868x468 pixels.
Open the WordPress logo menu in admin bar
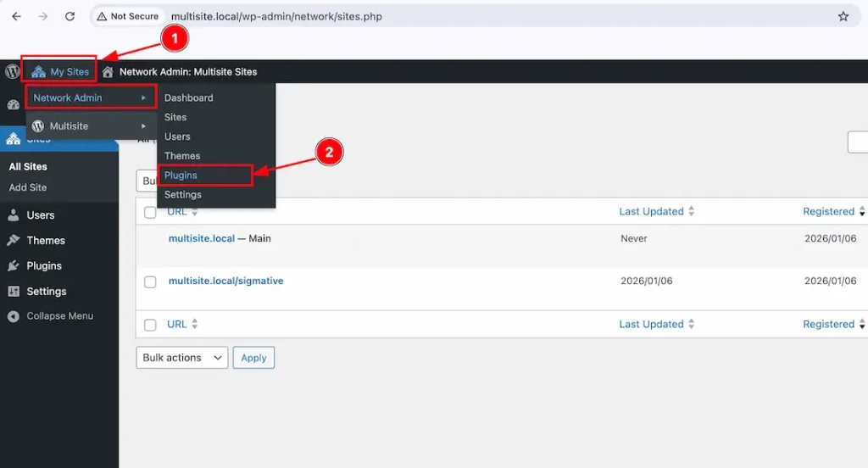(x=12, y=71)
